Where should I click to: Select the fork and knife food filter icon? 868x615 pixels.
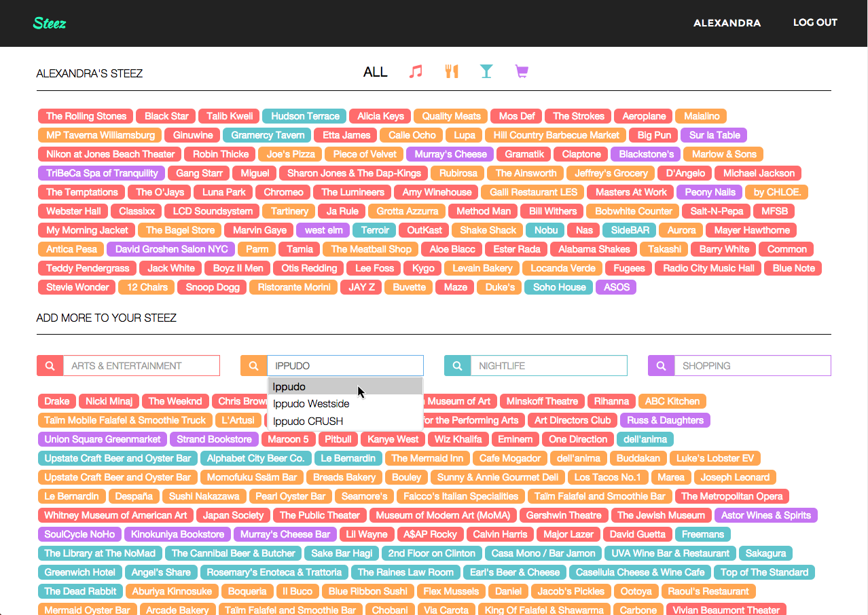452,71
